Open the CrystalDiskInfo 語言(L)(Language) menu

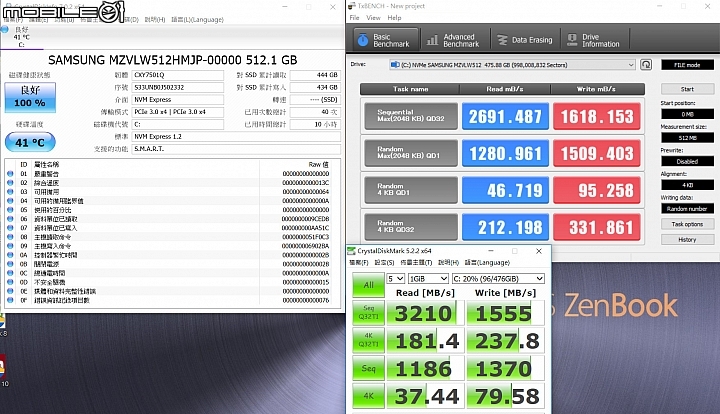(x=197, y=20)
